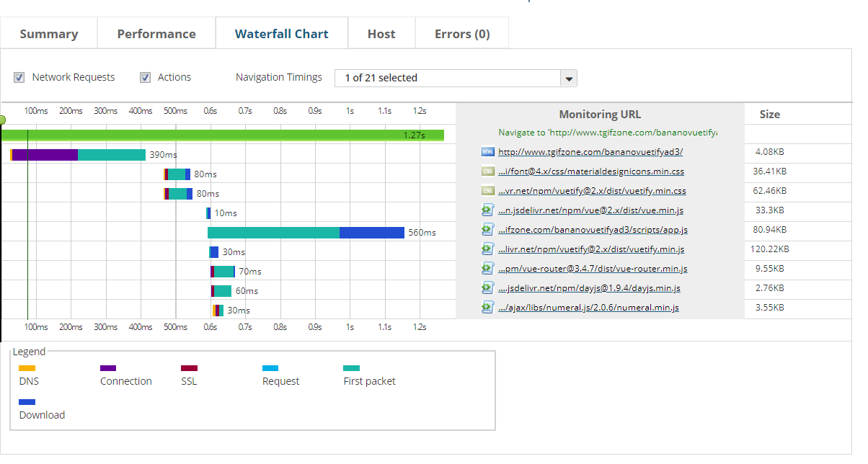Viewport: 868px width, 464px height.
Task: Open the Navigation Timings dropdown arrow
Action: (568, 79)
